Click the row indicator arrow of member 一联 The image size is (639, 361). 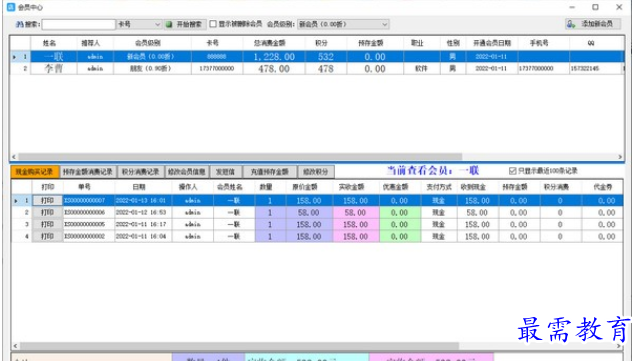15,57
